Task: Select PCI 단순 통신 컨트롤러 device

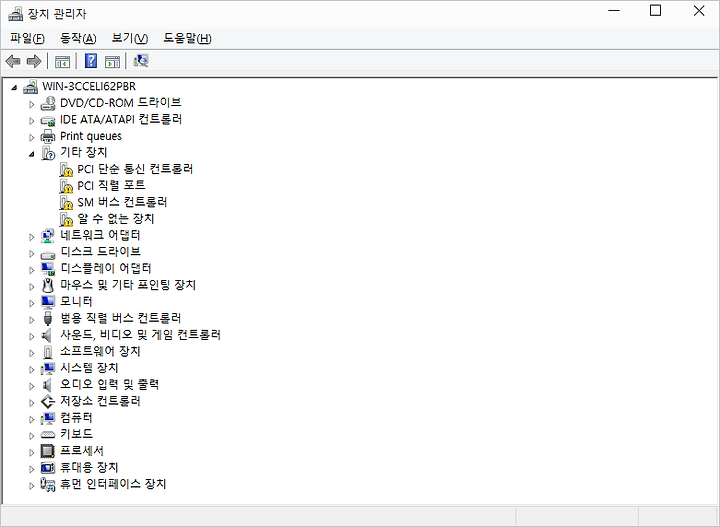Action: [135, 169]
